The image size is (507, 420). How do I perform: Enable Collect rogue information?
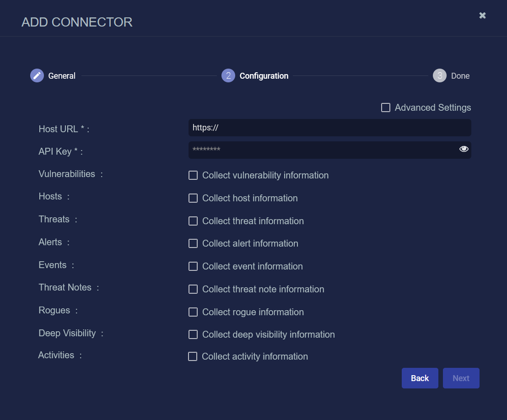coord(193,312)
